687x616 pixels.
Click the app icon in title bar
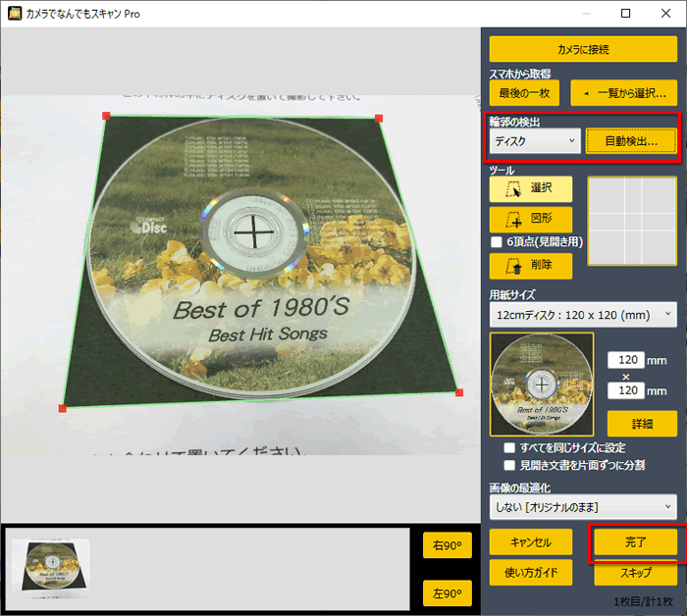(x=15, y=14)
